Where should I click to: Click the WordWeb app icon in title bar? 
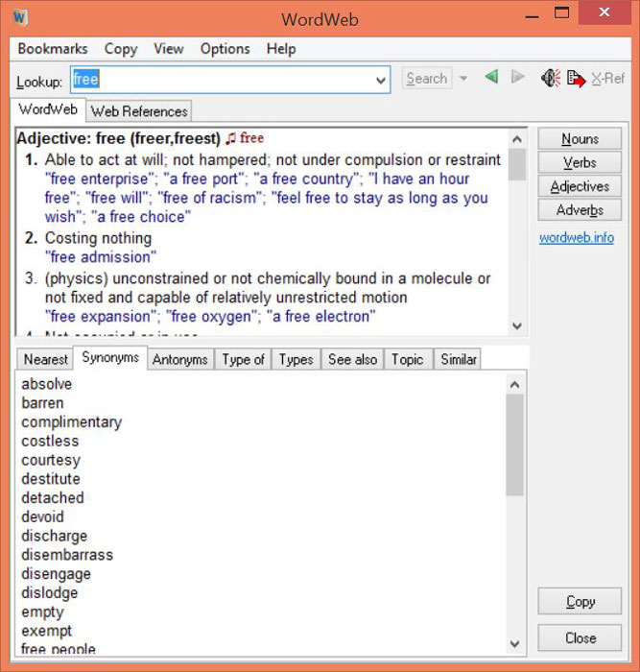tap(20, 18)
